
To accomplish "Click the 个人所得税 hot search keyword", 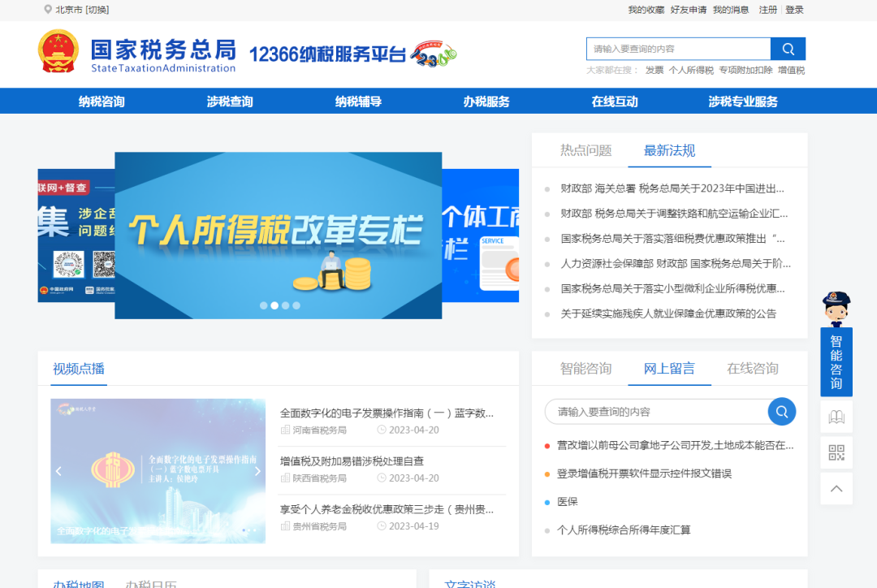I will click(691, 70).
